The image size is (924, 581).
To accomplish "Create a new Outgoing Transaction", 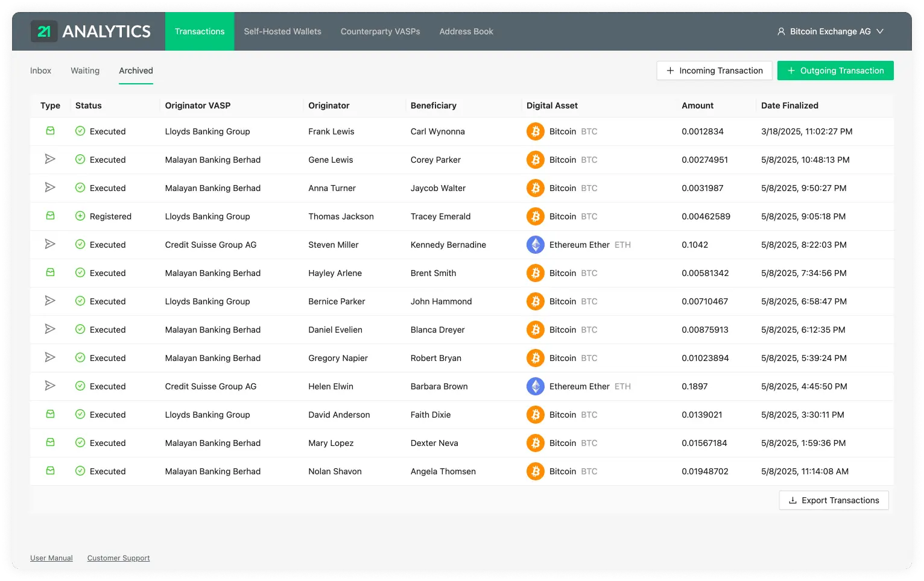I will pos(835,71).
